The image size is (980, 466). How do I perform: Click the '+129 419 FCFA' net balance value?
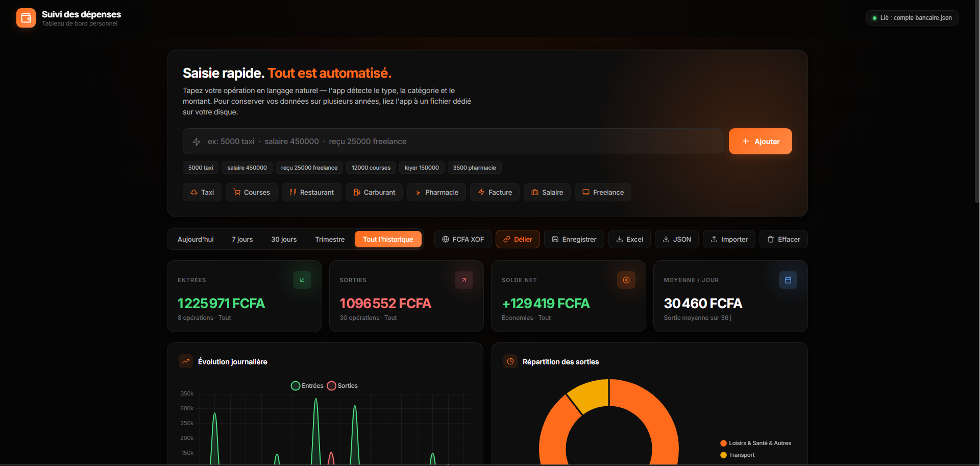tap(546, 304)
